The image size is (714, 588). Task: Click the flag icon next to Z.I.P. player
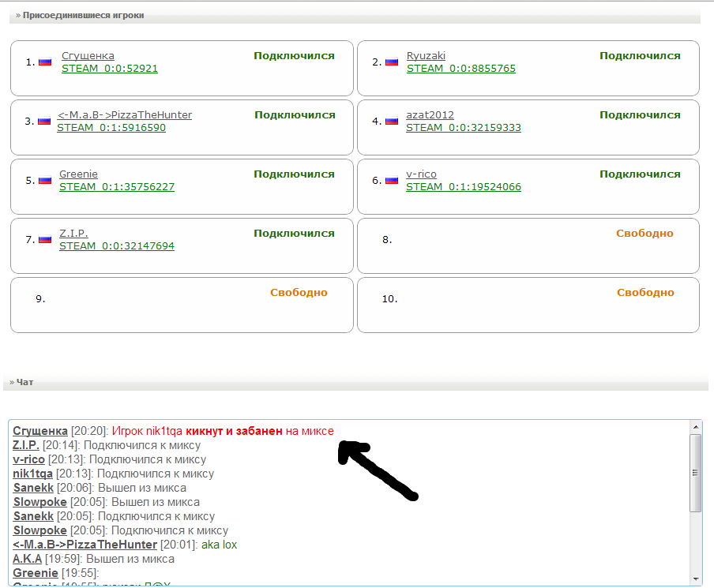[45, 239]
